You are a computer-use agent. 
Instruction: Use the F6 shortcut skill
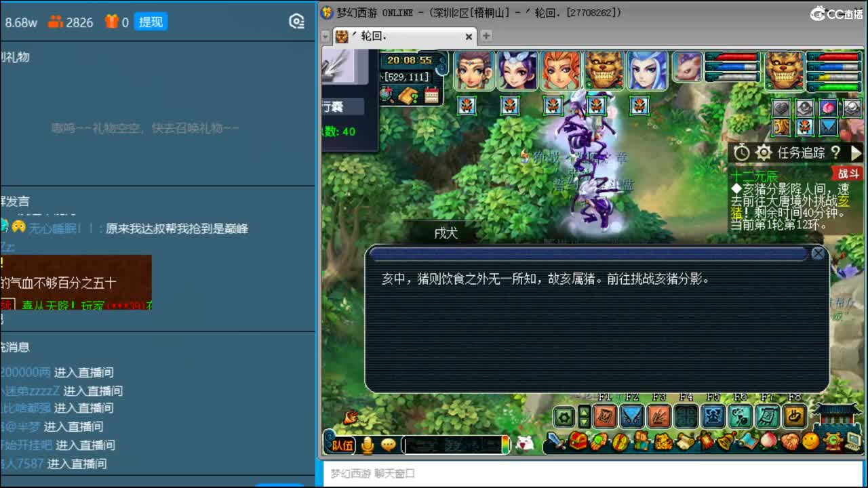click(741, 415)
